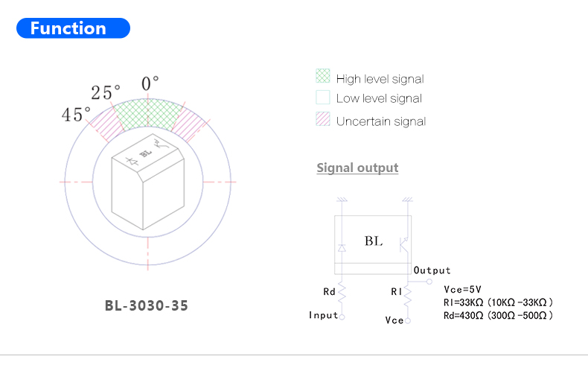Viewport: 588px width, 365px height.
Task: Click the BL sensor cube drawing
Action: [x=148, y=182]
